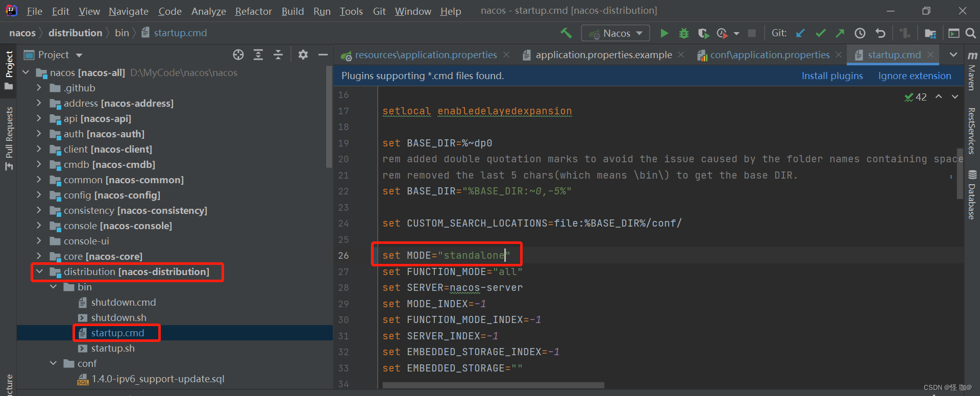
Task: Click the 42 inspection results indicator
Action: pyautogui.click(x=916, y=97)
